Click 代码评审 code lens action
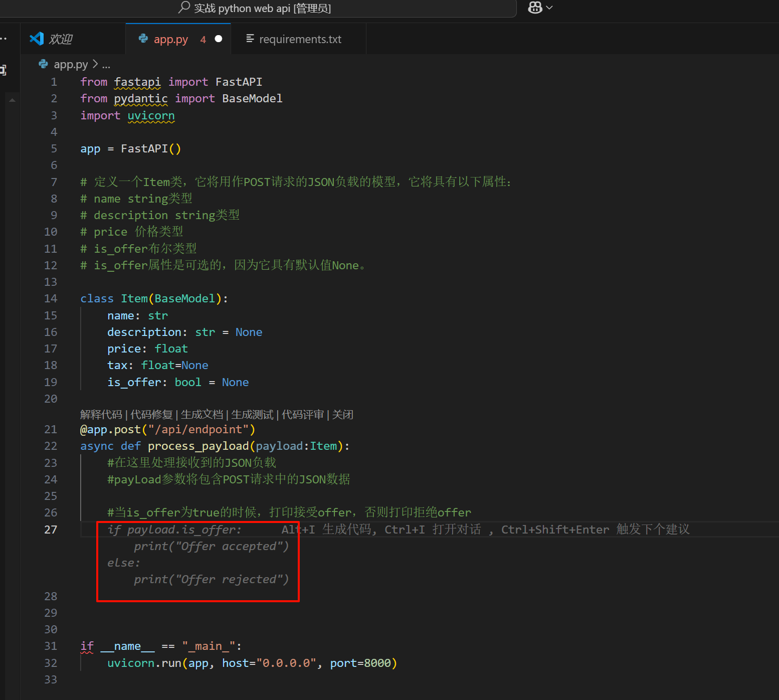 (x=302, y=415)
